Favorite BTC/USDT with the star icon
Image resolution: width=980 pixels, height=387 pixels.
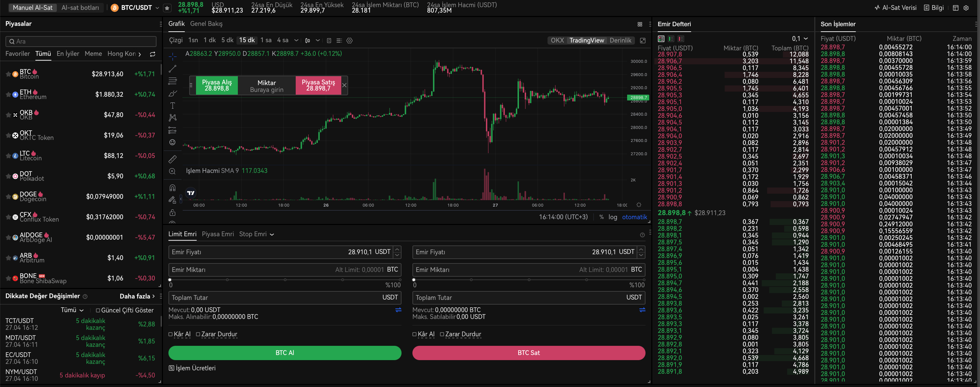(167, 7)
